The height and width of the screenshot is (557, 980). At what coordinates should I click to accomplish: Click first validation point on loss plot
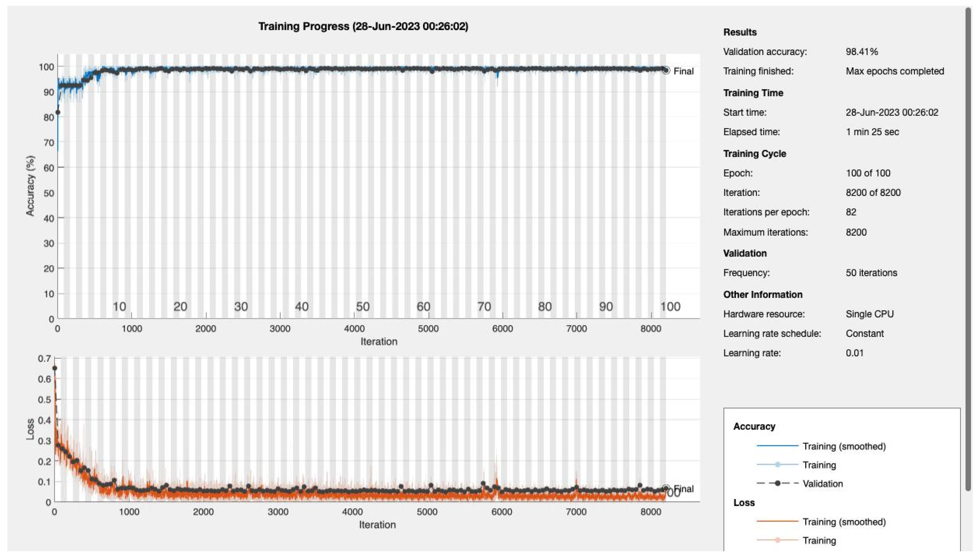point(55,368)
